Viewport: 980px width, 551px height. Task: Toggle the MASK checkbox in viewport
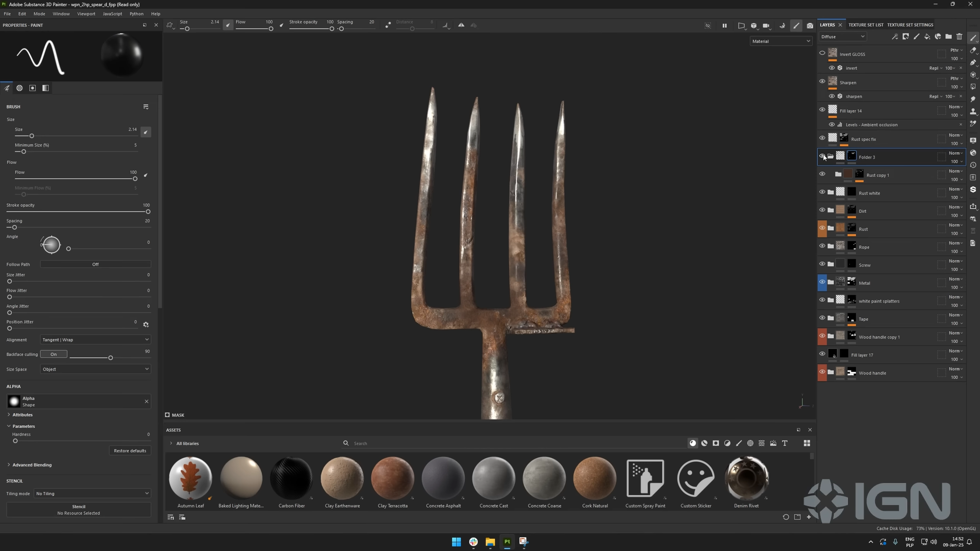point(167,415)
